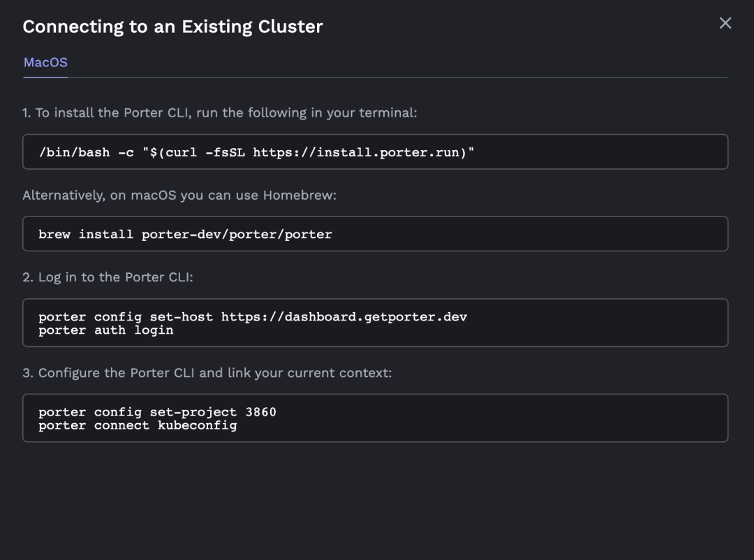
Task: Close the Connecting to an Existing Cluster dialog
Action: (725, 23)
